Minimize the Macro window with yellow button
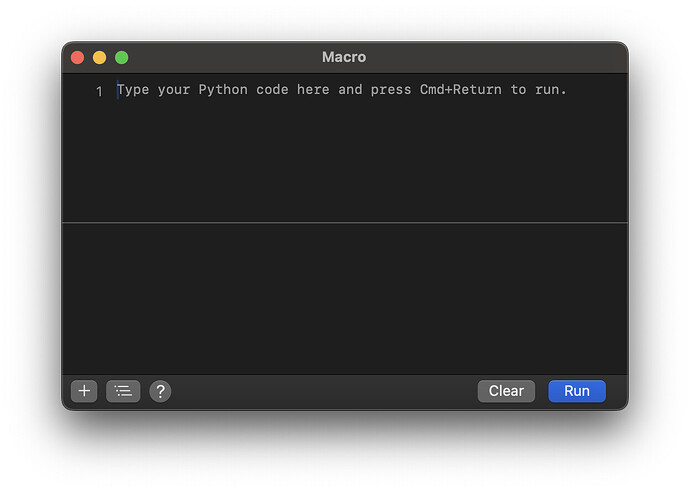Viewport: 690px width, 492px height. (100, 58)
